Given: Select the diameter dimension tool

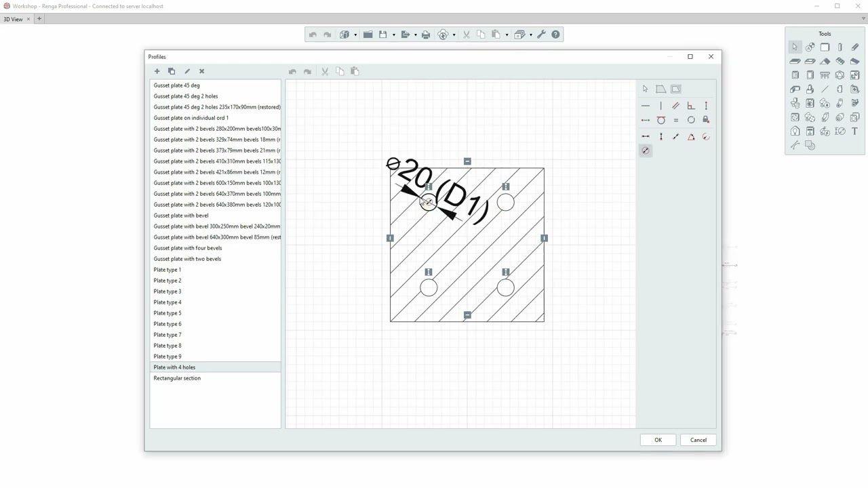Looking at the screenshot, I should [646, 150].
